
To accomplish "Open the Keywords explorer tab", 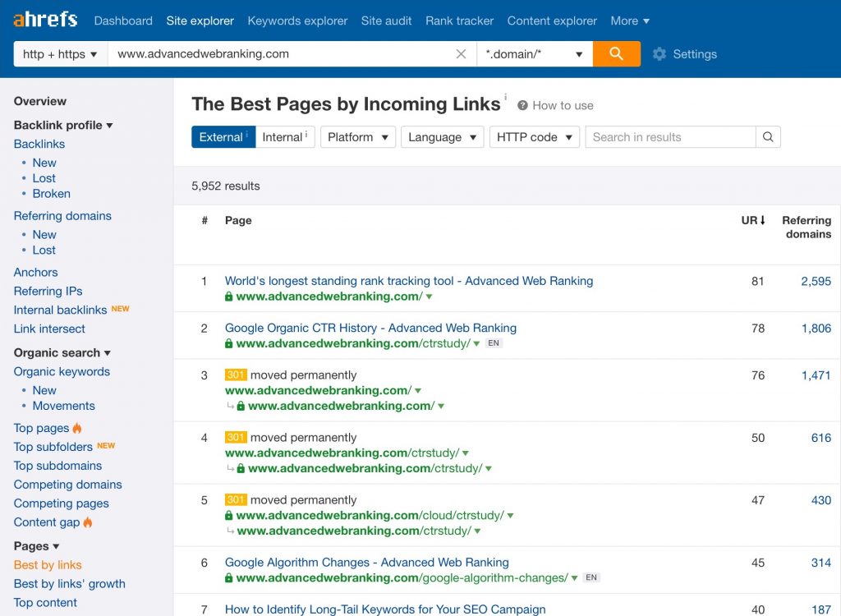I will [x=297, y=21].
